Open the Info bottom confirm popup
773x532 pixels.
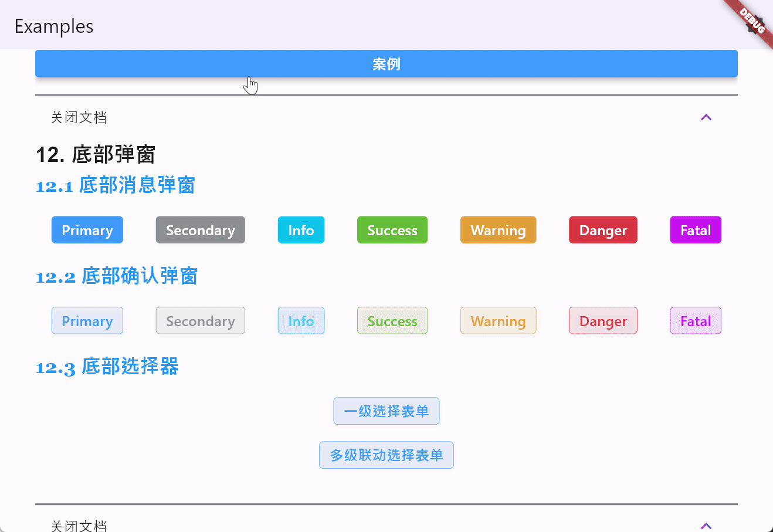(301, 320)
